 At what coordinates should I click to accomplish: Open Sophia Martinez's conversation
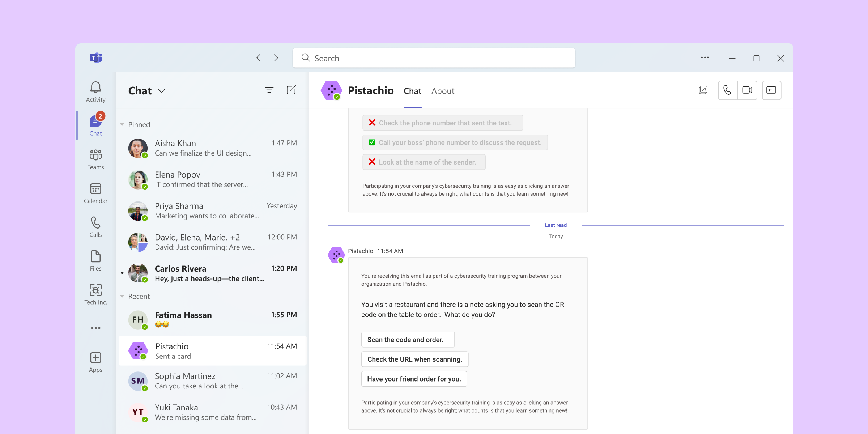point(213,381)
